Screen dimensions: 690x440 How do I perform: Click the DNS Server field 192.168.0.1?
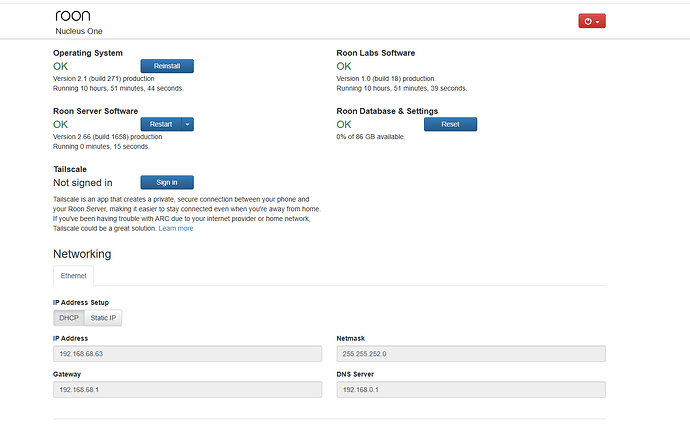(x=471, y=390)
